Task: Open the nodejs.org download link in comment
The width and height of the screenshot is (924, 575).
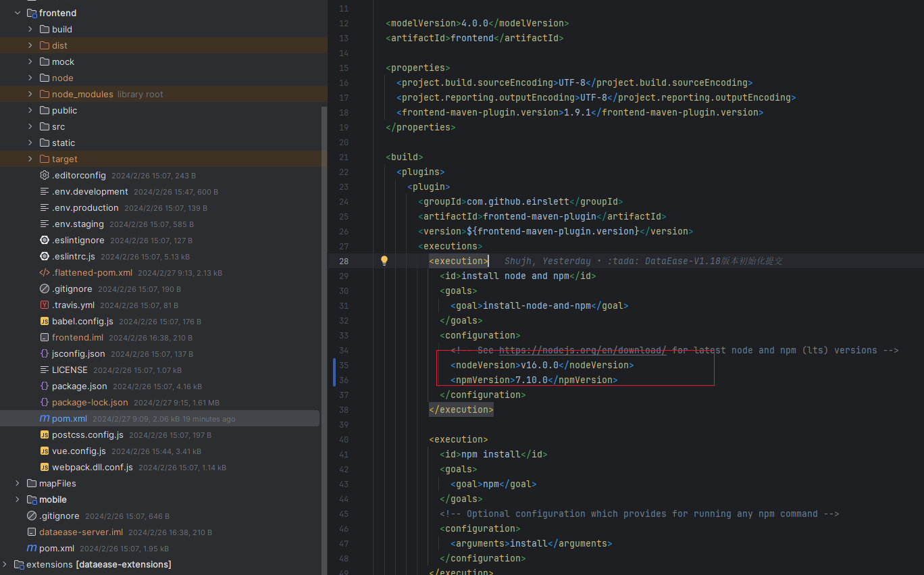Action: (x=583, y=350)
